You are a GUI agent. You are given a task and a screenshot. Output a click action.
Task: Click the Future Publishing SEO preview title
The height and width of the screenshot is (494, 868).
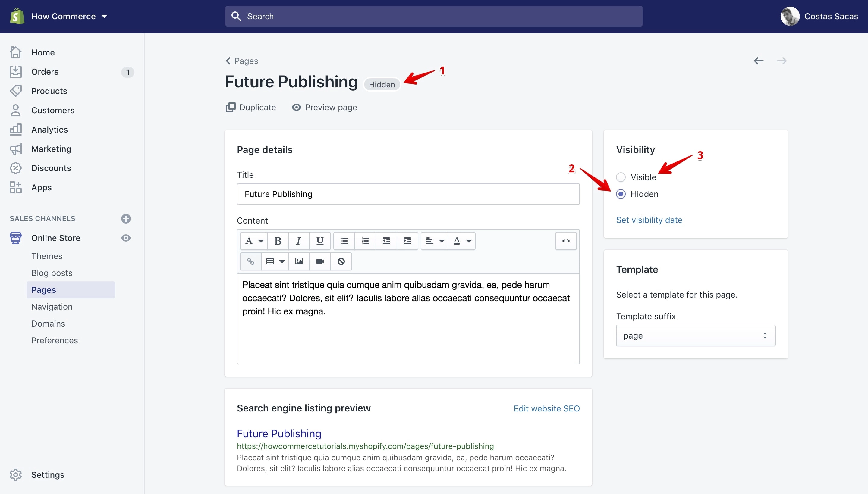pos(279,434)
